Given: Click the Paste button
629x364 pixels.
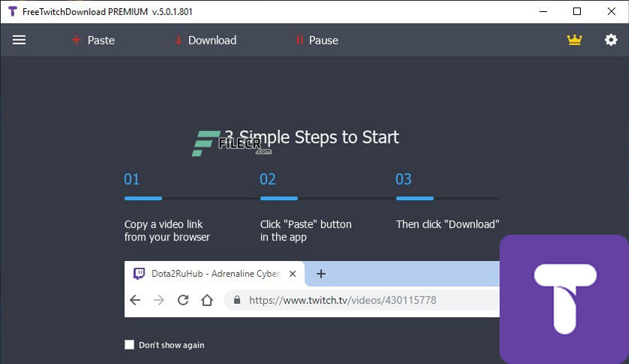Looking at the screenshot, I should coord(93,40).
